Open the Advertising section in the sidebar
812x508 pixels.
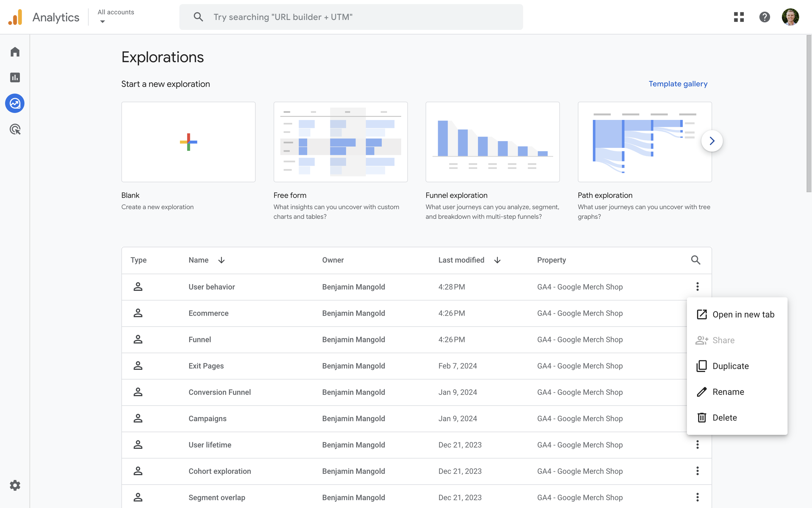pyautogui.click(x=15, y=129)
